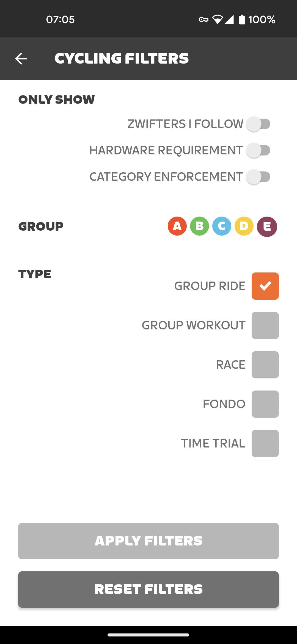Enable the Fondo event type
The width and height of the screenshot is (297, 644).
tap(265, 404)
